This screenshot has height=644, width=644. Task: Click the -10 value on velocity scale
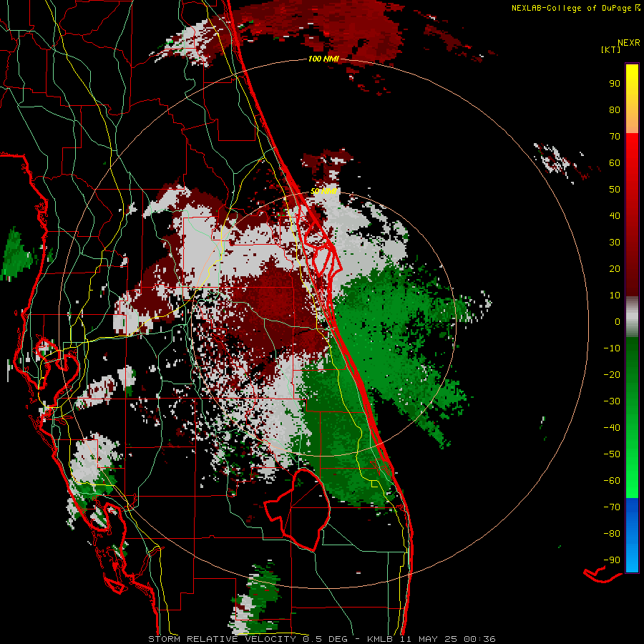point(612,348)
